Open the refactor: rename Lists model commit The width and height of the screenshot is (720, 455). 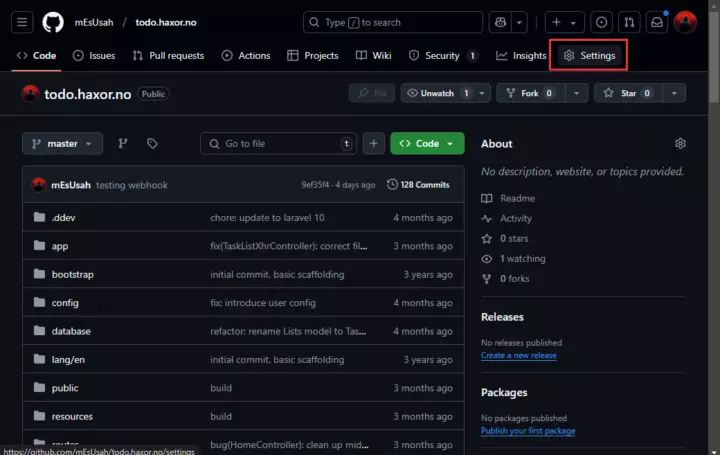point(288,331)
